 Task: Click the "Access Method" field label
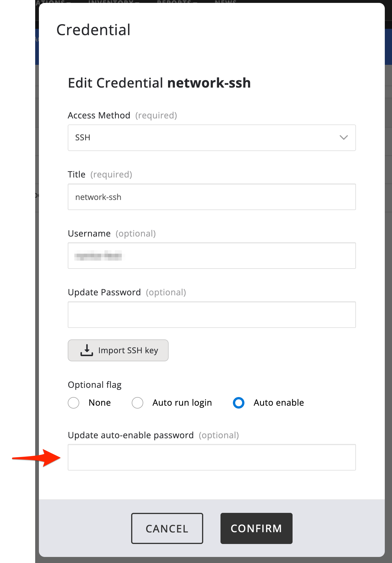(x=99, y=116)
